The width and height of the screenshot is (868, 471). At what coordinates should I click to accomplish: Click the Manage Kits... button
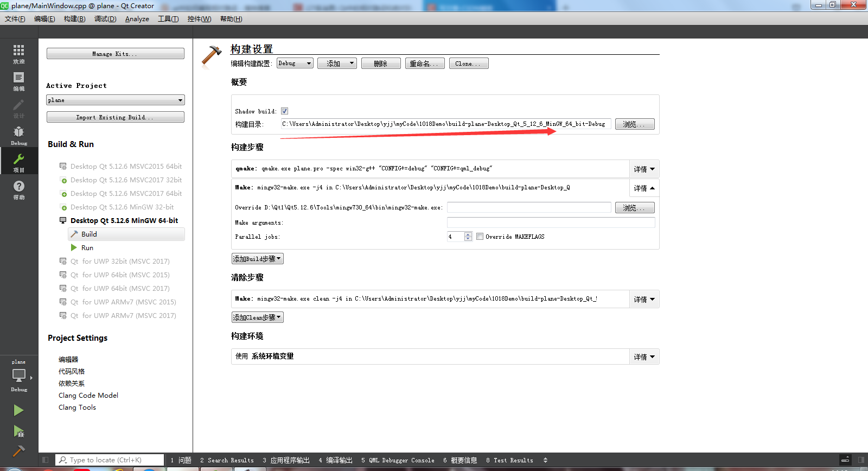[x=116, y=54]
